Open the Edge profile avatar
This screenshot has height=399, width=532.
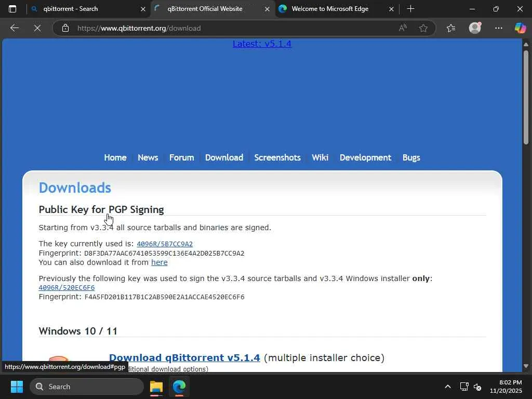click(x=475, y=28)
